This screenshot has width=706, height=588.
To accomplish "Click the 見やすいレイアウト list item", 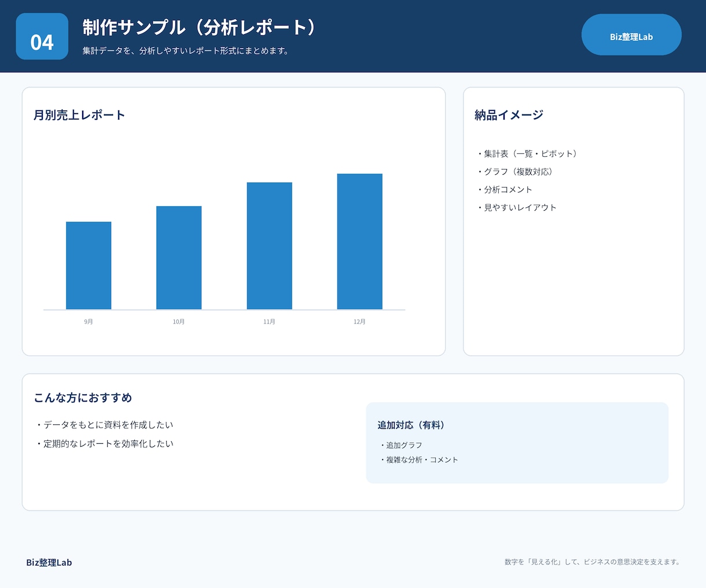I will point(516,208).
